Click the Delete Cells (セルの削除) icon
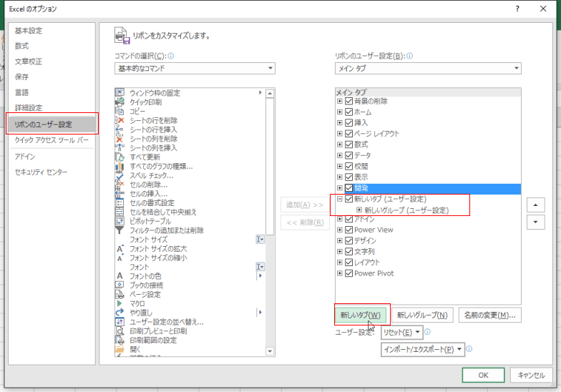561x392 pixels. (119, 185)
